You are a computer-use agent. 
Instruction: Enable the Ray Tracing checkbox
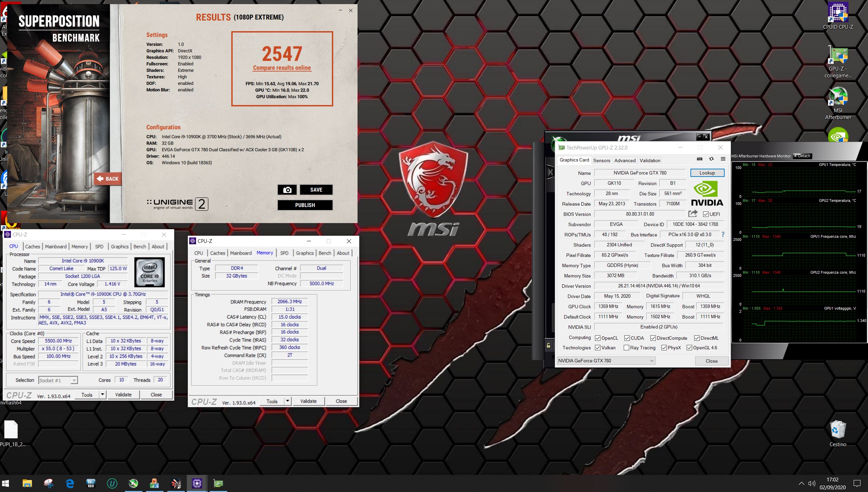[x=626, y=348]
